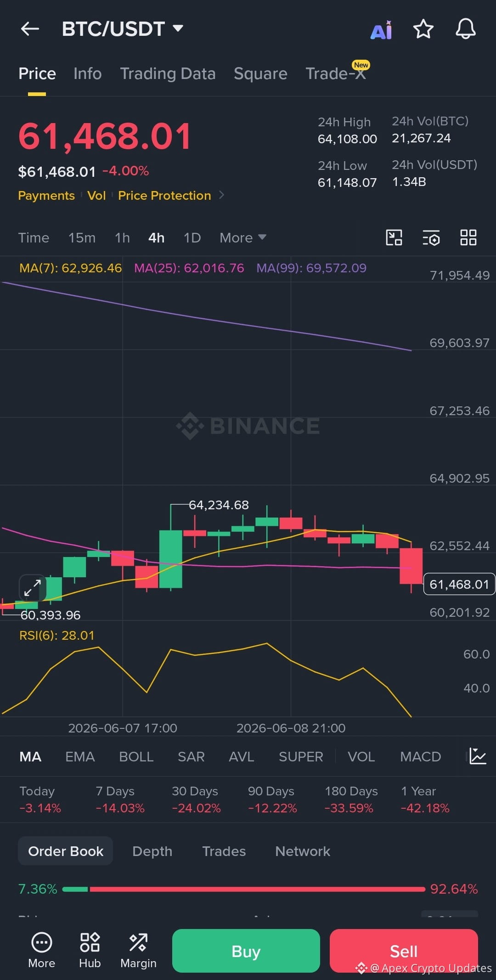
Task: Open the AI assistant icon
Action: click(381, 30)
